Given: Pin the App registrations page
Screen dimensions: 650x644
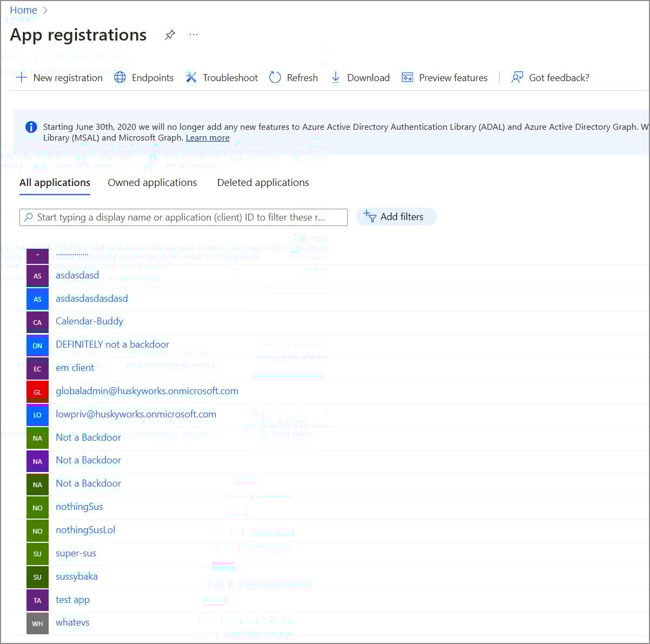Looking at the screenshot, I should (170, 35).
